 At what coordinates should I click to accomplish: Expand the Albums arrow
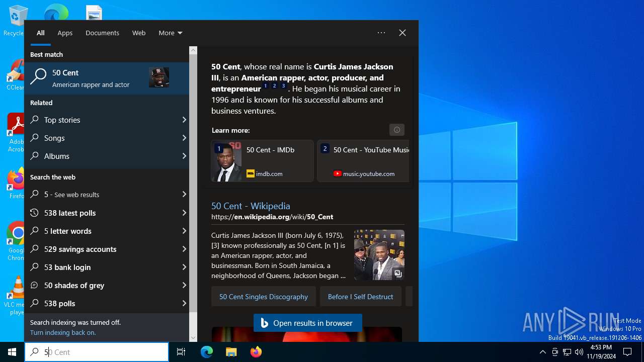(x=184, y=156)
